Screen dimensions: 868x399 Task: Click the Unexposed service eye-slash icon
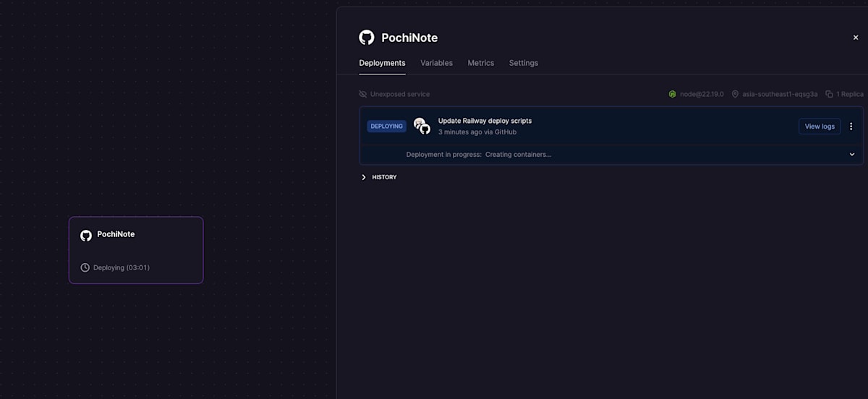[363, 94]
